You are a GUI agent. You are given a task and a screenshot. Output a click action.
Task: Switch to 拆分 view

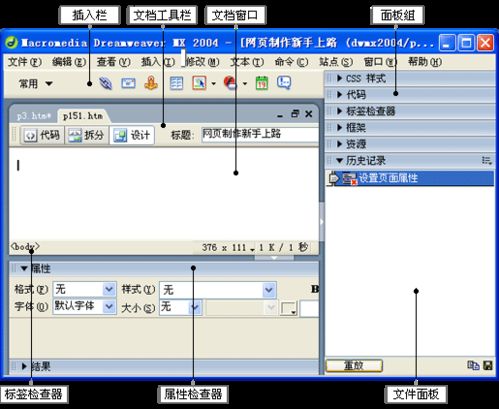pos(87,135)
